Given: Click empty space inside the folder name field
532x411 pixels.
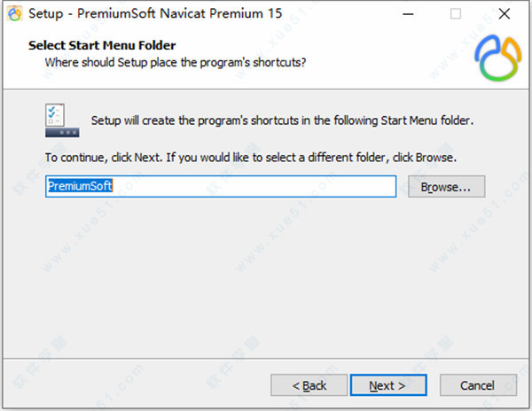Looking at the screenshot, I should (x=266, y=187).
